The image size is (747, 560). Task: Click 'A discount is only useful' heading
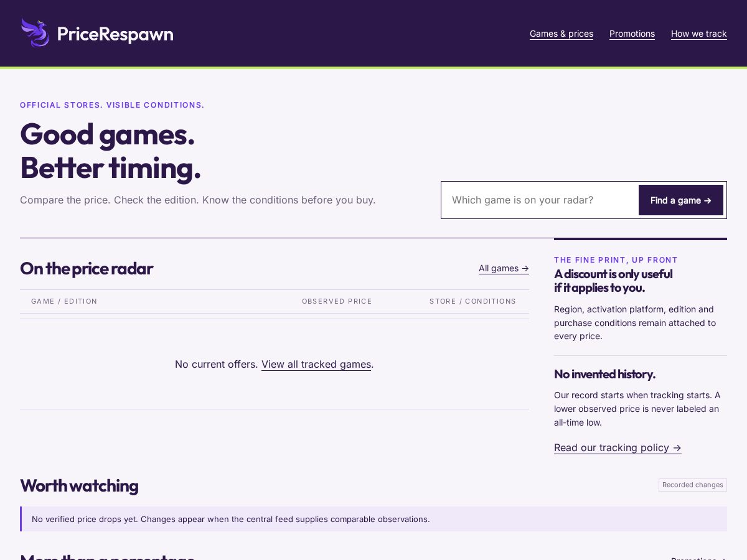613,281
